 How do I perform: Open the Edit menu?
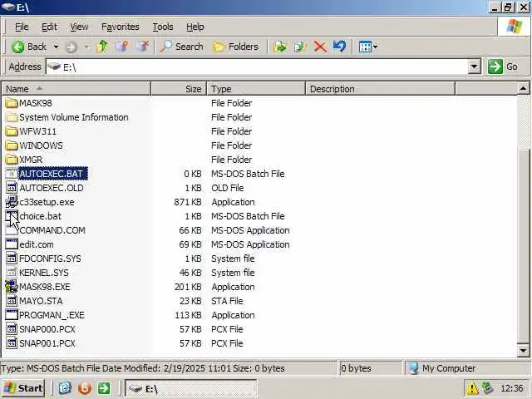(49, 27)
